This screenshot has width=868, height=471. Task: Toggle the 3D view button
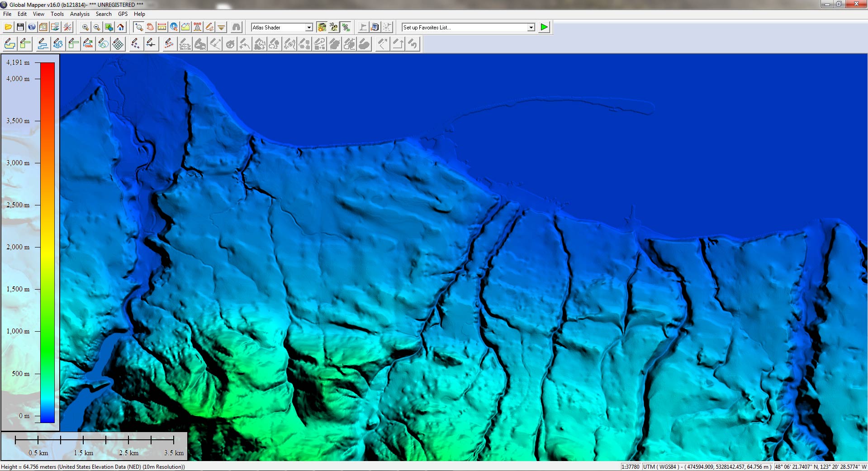coord(333,28)
